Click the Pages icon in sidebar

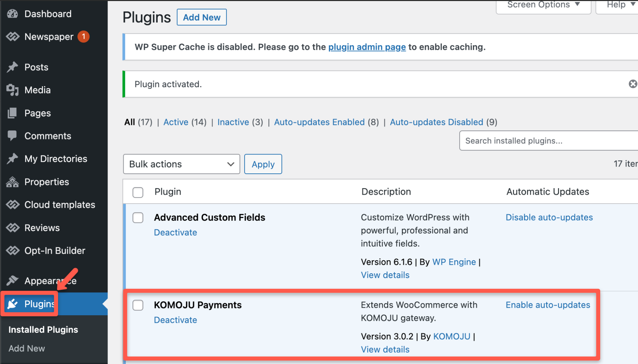[12, 113]
